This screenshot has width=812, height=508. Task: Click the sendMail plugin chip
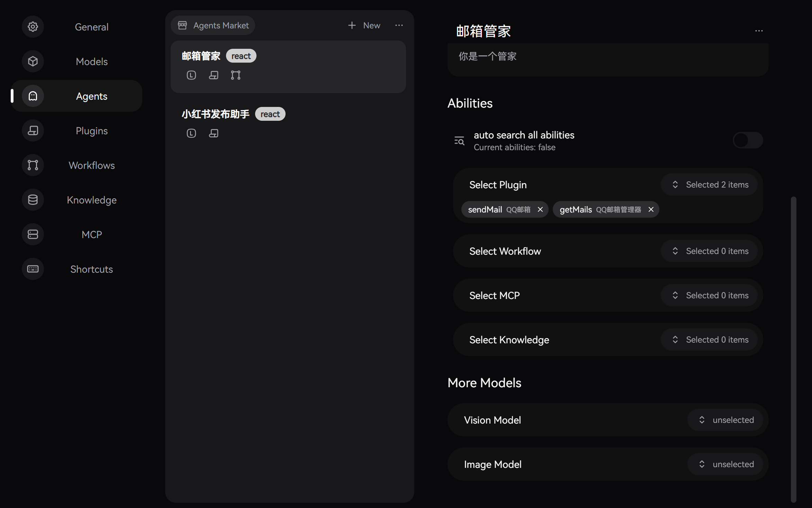[x=505, y=209]
